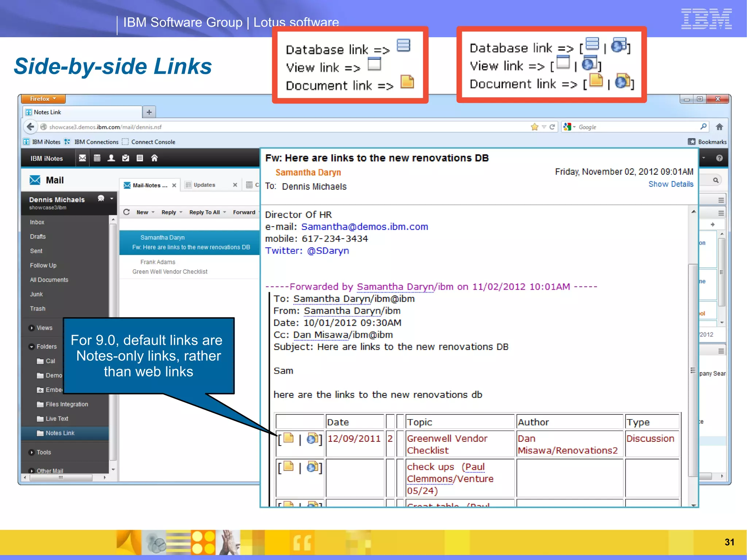The height and width of the screenshot is (560, 747).
Task: Open Connect Console bookmark
Action: tap(149, 142)
